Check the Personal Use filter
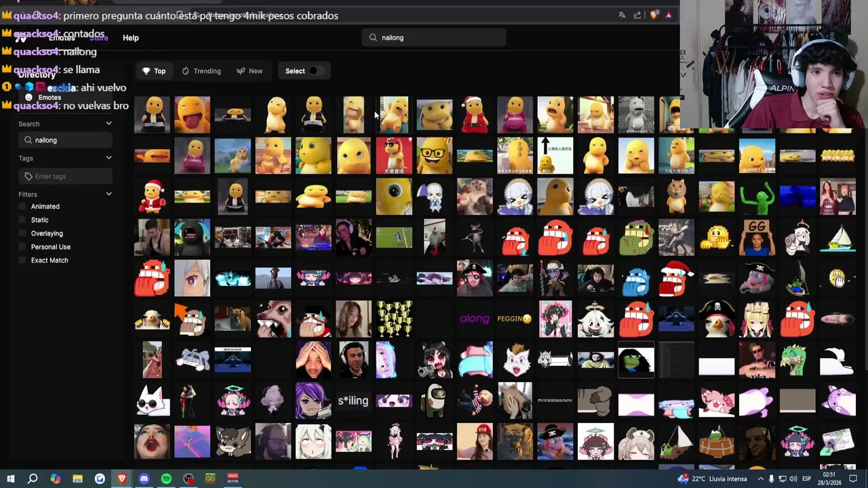This screenshot has width=868, height=488. [x=22, y=247]
